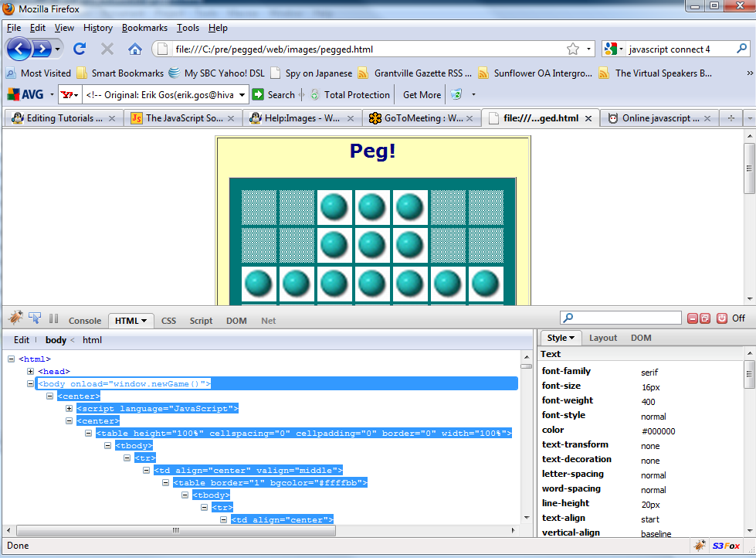
Task: Click the red Firebug power icon
Action: (x=722, y=318)
